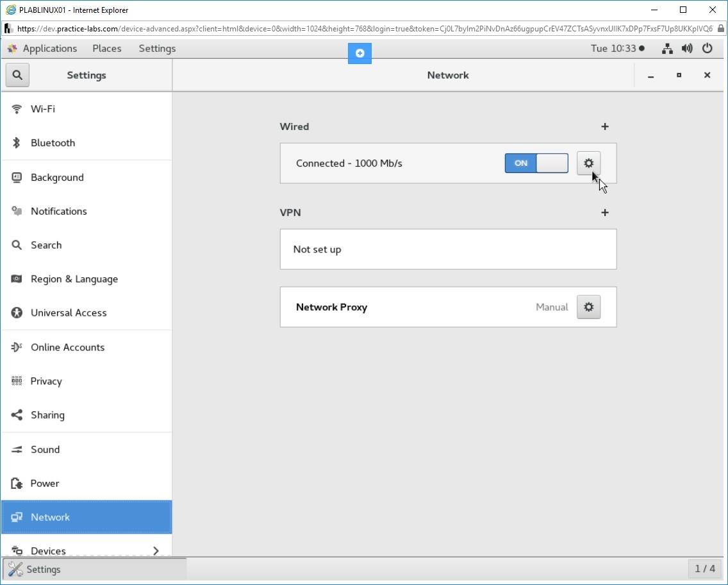The width and height of the screenshot is (728, 585).
Task: Select Wi-Fi in the sidebar
Action: 43,109
